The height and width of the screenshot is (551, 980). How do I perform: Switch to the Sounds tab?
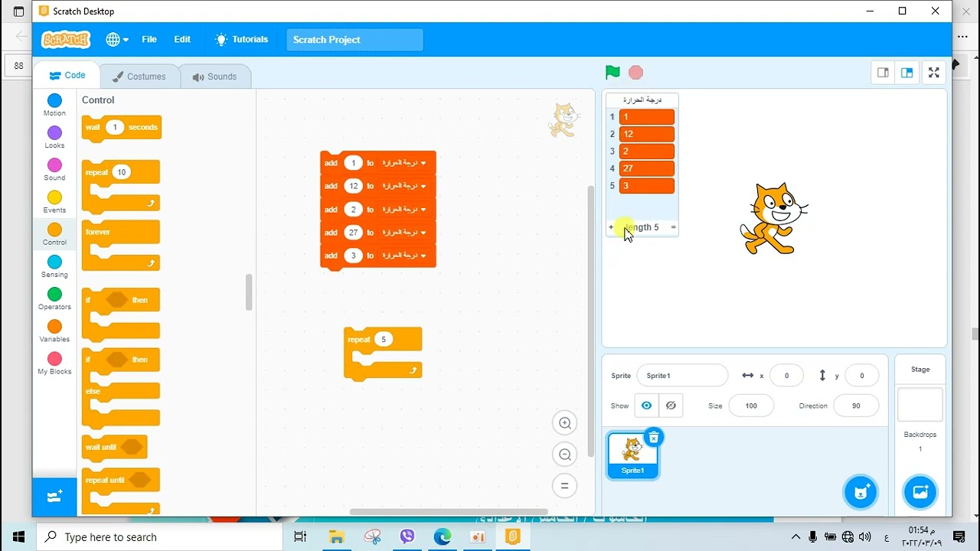point(214,77)
